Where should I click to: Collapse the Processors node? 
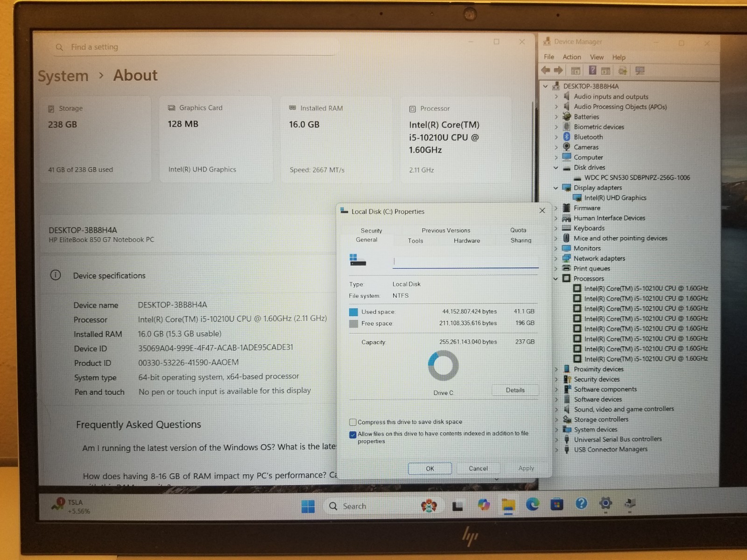coord(556,279)
